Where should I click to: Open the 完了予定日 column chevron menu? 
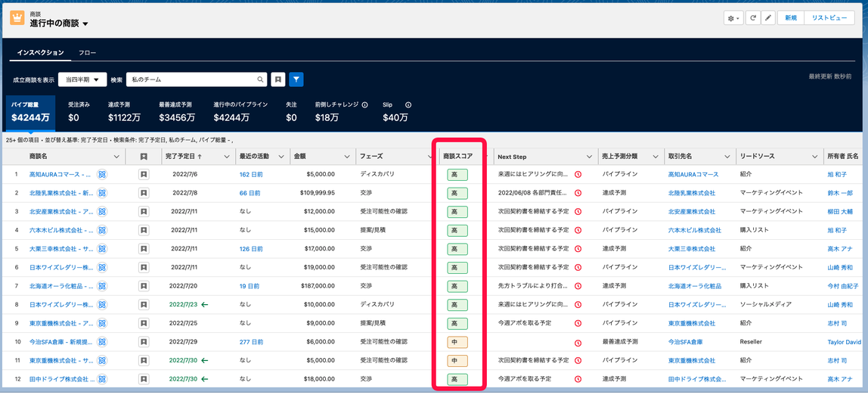226,157
